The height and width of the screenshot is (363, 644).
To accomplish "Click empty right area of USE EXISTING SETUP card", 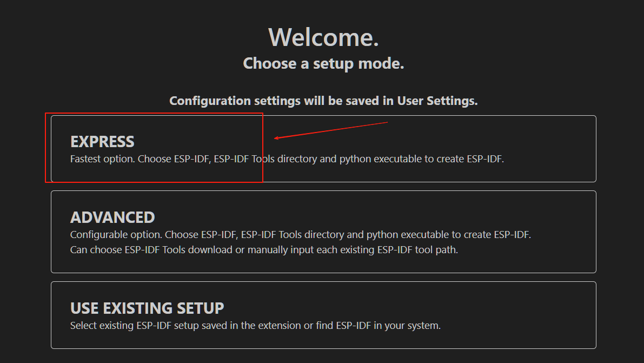I will click(x=517, y=315).
